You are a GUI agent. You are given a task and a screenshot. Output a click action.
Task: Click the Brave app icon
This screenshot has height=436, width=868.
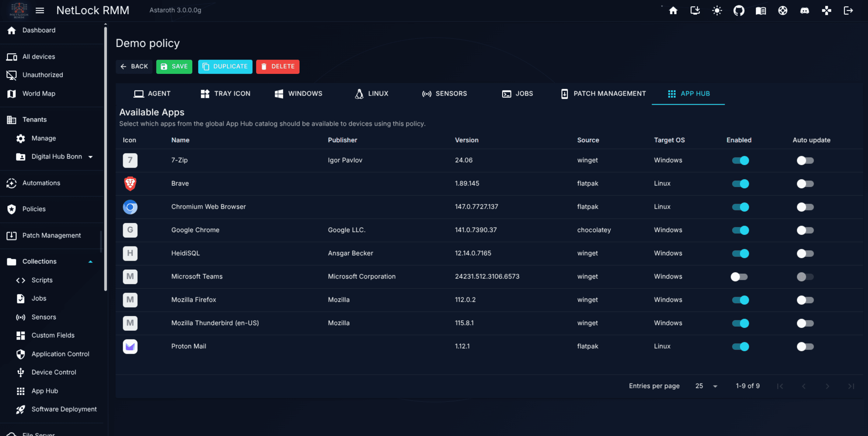click(130, 183)
